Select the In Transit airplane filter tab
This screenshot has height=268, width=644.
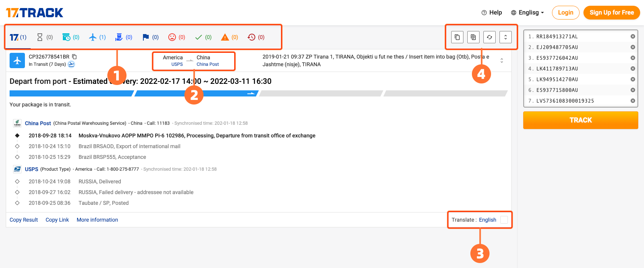[97, 37]
